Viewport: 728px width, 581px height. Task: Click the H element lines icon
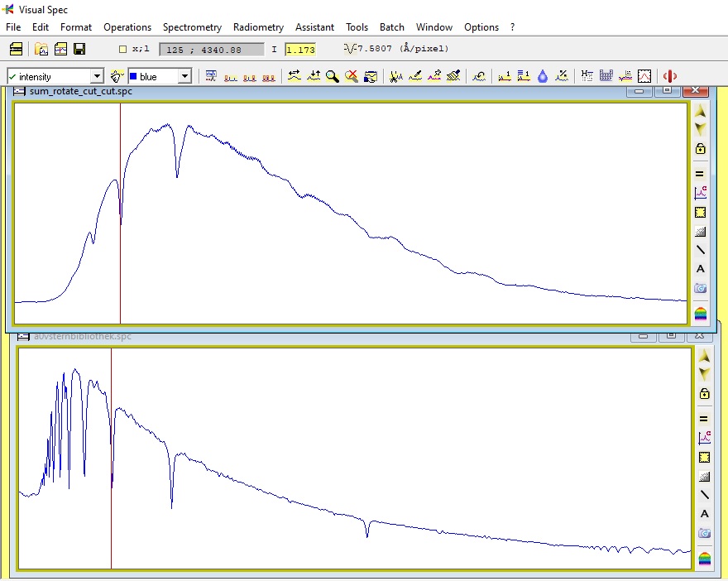point(587,76)
